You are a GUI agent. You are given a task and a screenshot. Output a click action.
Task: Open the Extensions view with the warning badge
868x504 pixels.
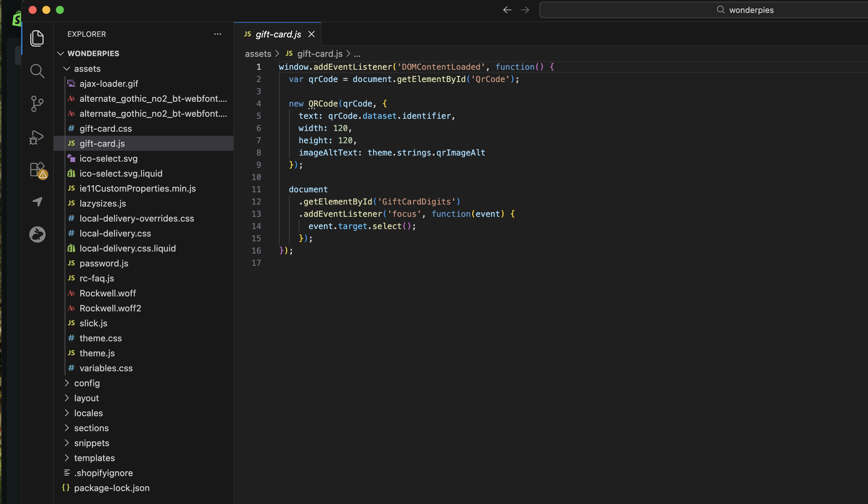click(x=37, y=169)
